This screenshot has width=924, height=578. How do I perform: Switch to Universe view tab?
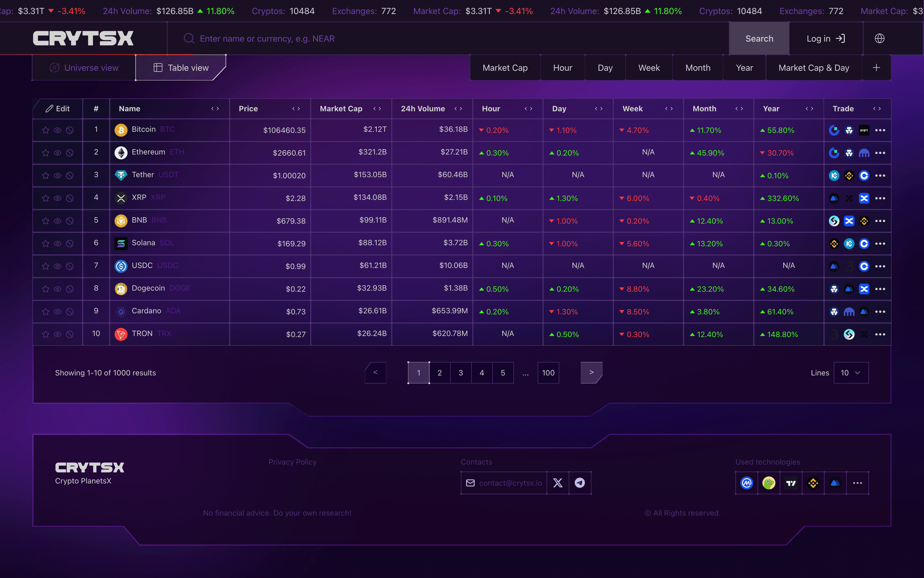pos(84,68)
